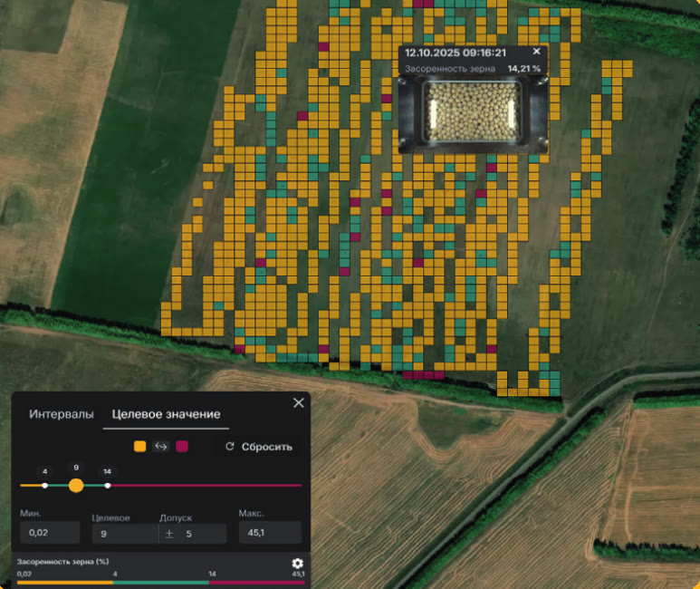The width and height of the screenshot is (700, 589).
Task: Click the grain sample photo thumbnail
Action: (x=473, y=114)
